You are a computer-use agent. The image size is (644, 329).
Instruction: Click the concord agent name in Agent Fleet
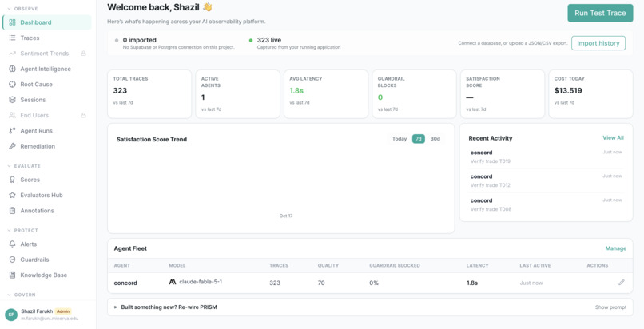[125, 283]
